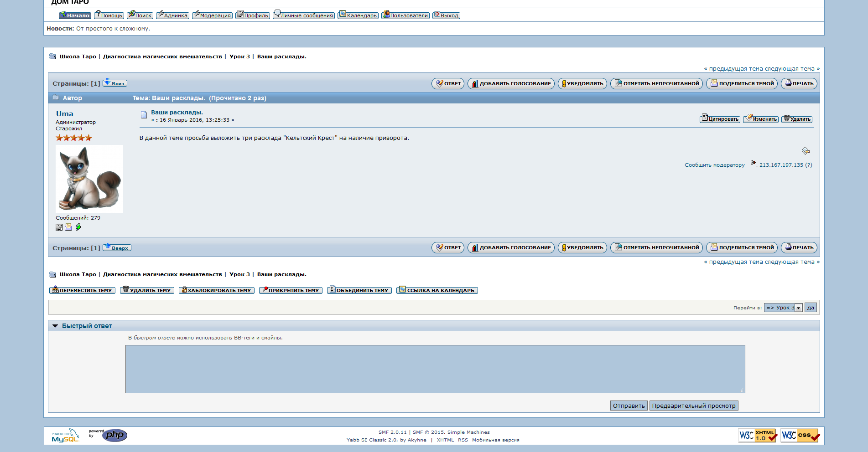
Task: Open the Поиск menu item
Action: click(x=140, y=15)
